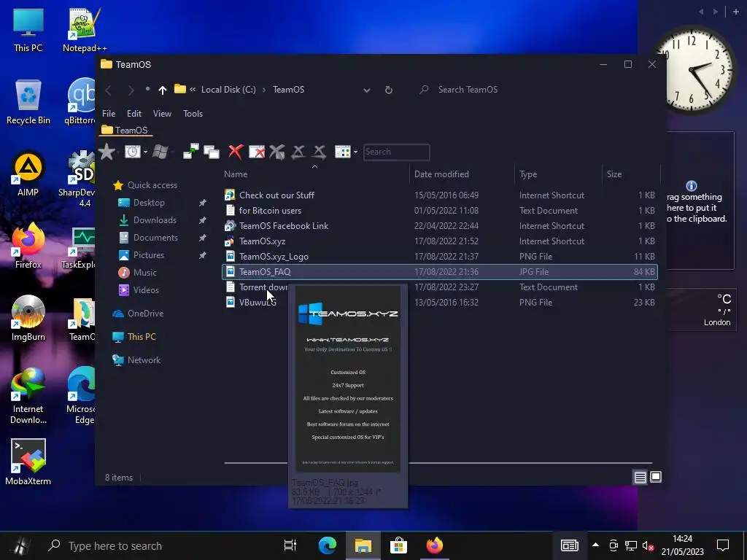The image size is (747, 560).
Task: Expand the recently closed tabs dropdown arrow
Action: click(145, 152)
